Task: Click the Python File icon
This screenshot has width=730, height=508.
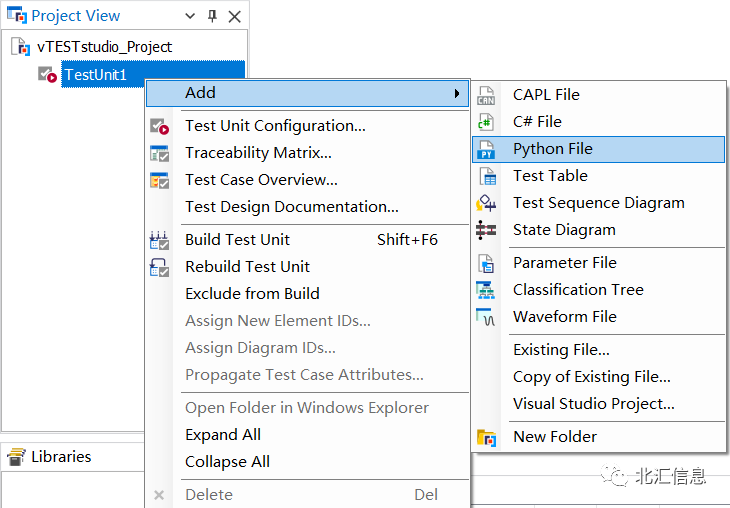Action: coord(486,149)
